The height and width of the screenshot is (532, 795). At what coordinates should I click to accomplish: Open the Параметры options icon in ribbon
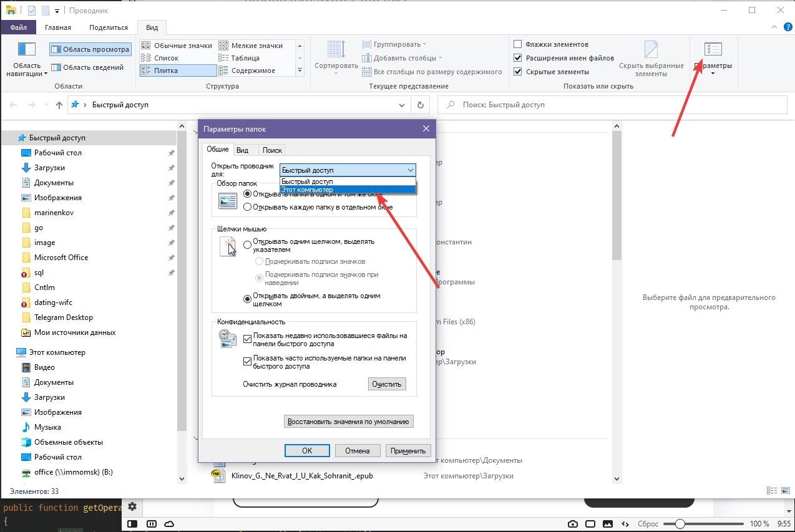click(x=713, y=50)
